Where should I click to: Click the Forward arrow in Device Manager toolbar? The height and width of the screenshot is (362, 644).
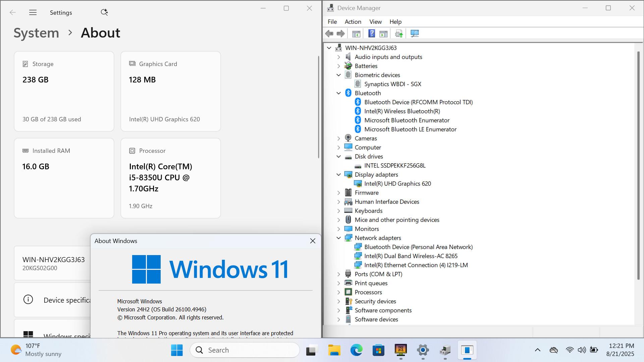coord(340,34)
